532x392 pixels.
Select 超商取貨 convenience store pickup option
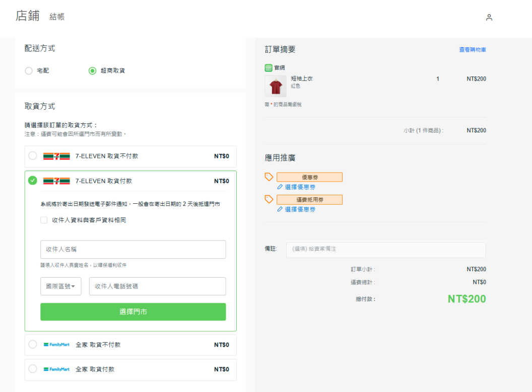92,71
